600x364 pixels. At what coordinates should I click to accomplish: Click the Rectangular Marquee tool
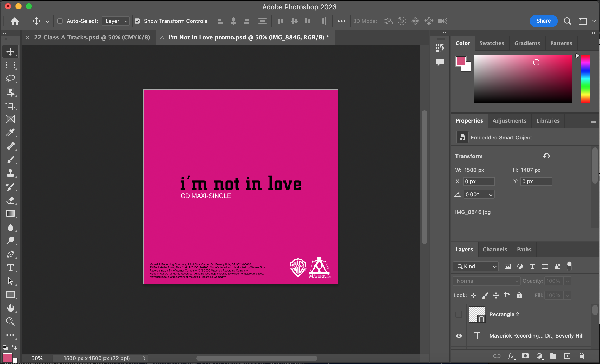[10, 65]
